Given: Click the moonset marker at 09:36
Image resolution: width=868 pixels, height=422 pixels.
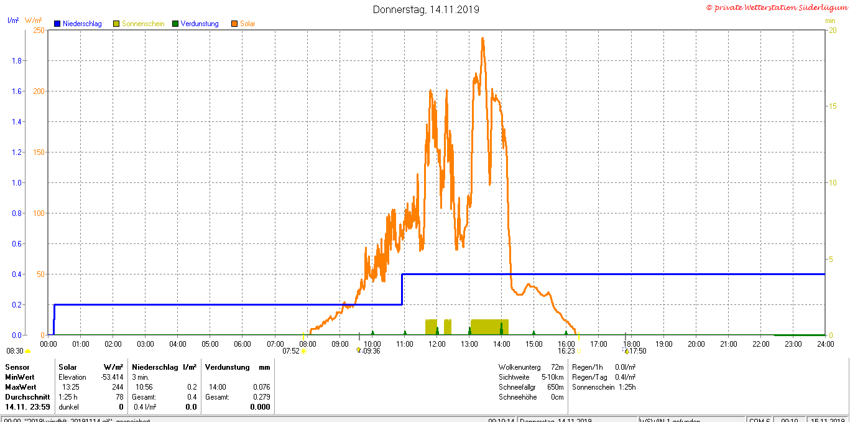Looking at the screenshot, I should click(x=359, y=350).
